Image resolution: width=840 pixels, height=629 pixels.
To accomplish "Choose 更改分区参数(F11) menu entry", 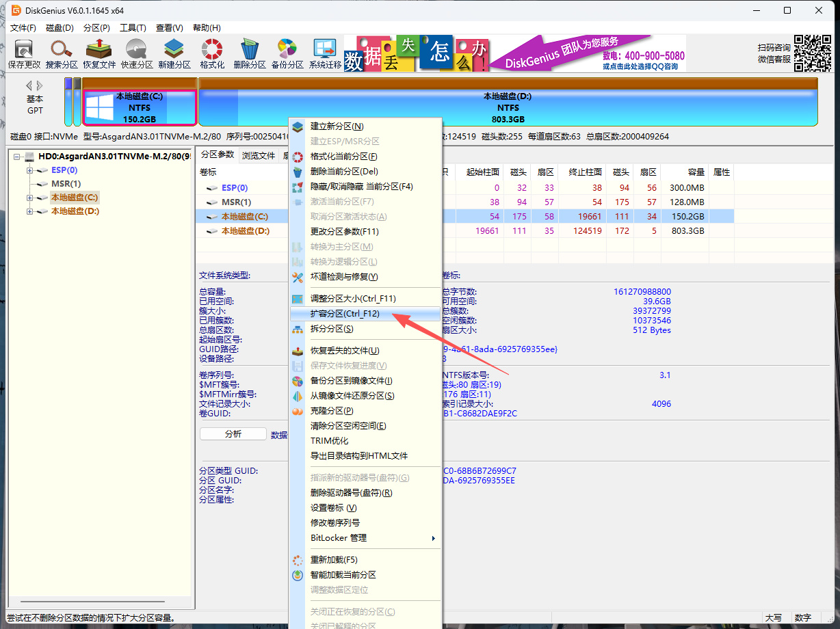I will point(365,232).
